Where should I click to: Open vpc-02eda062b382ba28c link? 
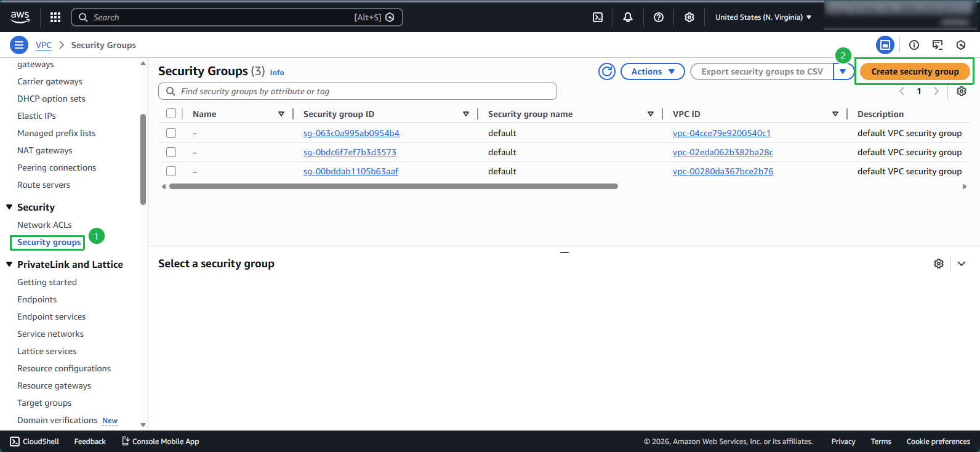[x=723, y=152]
